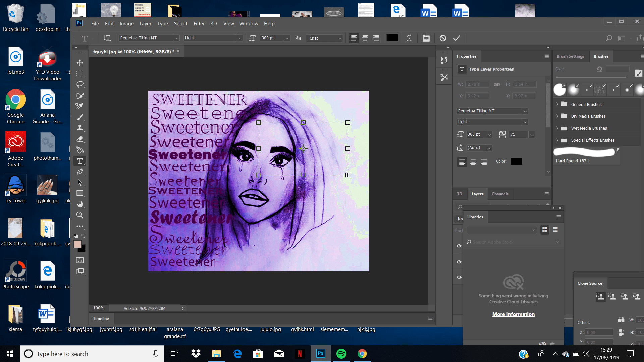Click the text color swatch in Properties panel
Screen dimensions: 644x362
click(516, 161)
